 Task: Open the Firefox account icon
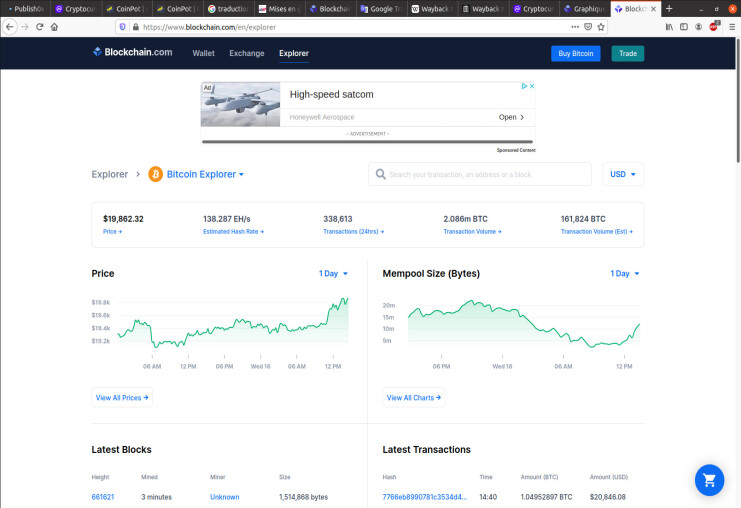[x=698, y=27]
